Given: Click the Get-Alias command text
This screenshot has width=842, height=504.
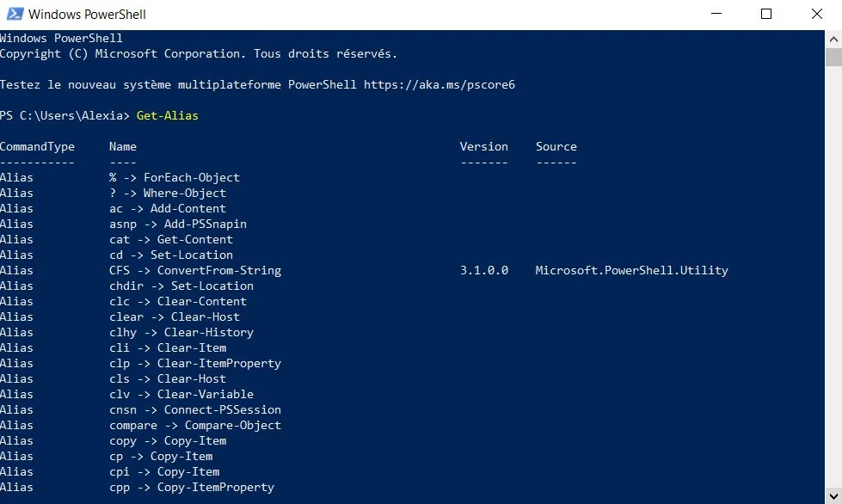Looking at the screenshot, I should (168, 116).
